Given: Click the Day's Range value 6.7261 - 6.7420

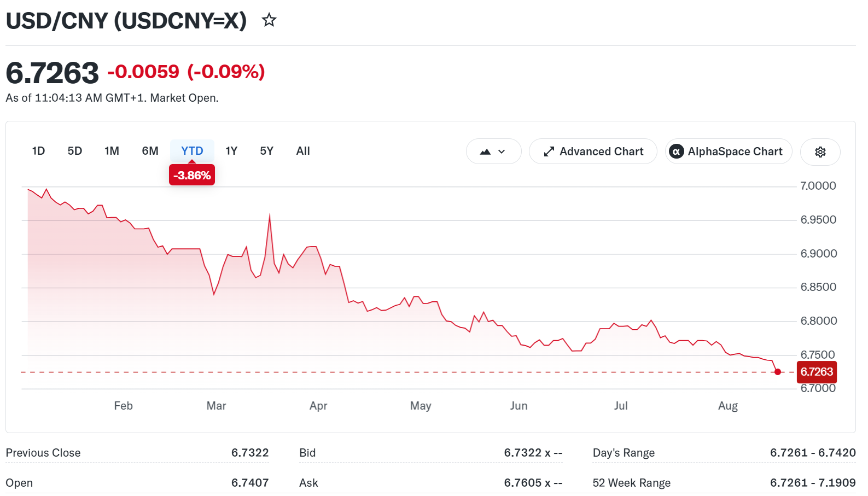Looking at the screenshot, I should (813, 453).
